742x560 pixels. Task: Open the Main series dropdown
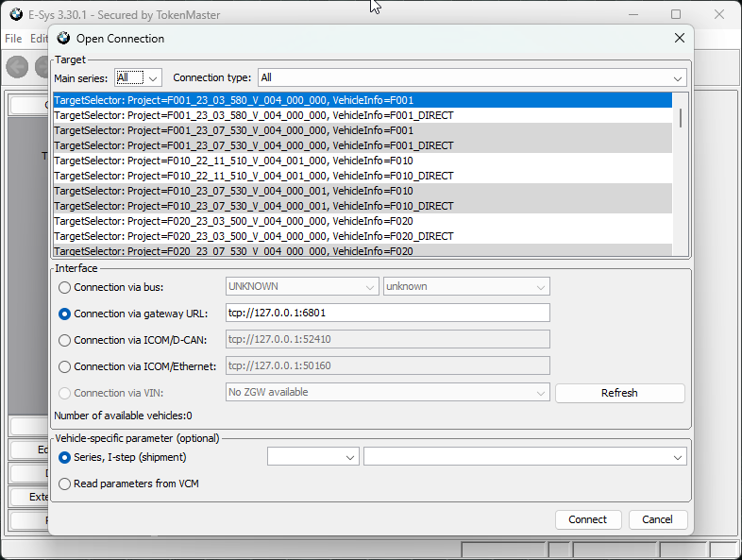pos(138,77)
